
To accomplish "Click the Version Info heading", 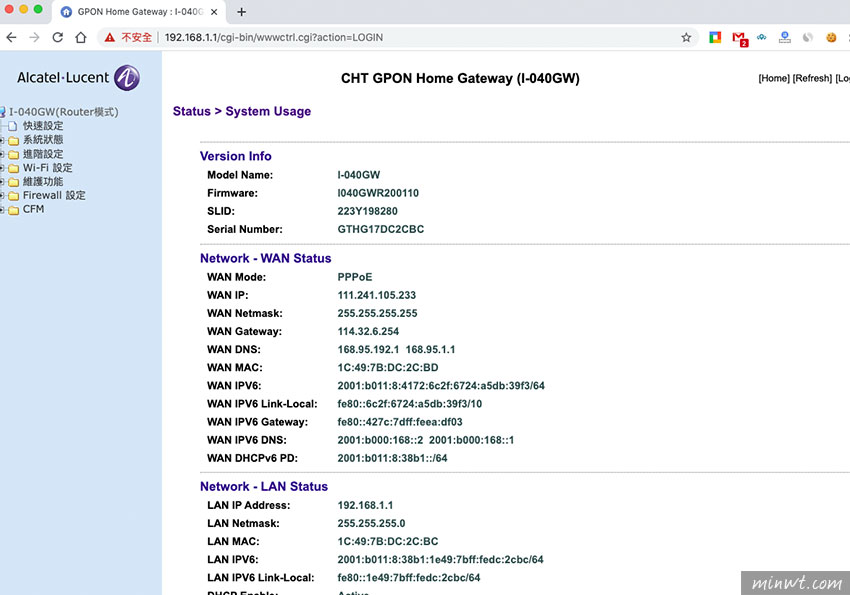I will [236, 156].
